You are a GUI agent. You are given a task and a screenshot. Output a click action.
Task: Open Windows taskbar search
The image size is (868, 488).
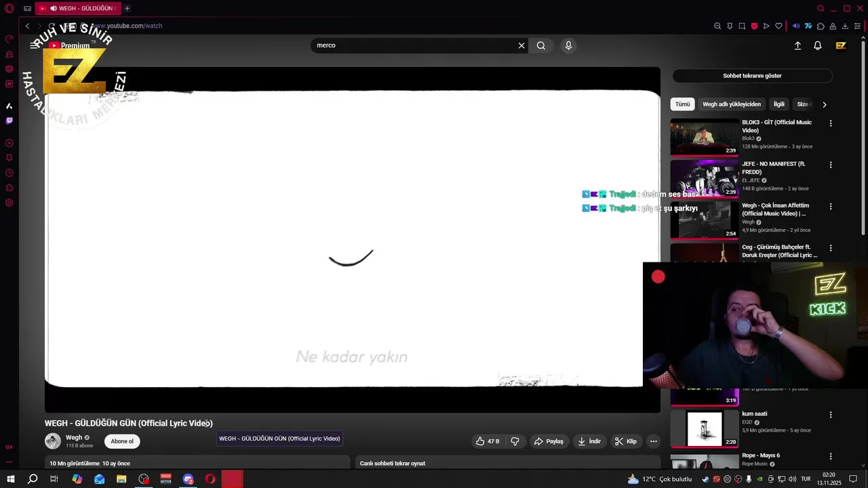click(x=33, y=479)
